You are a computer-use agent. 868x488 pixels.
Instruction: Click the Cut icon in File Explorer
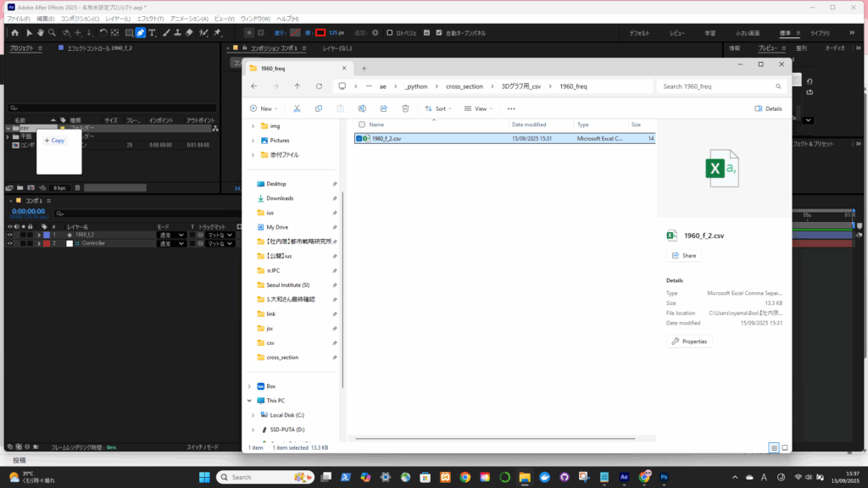point(297,108)
